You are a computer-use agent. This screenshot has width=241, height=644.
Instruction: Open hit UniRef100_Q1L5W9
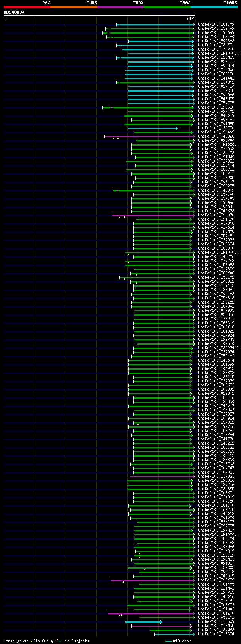[216, 622]
